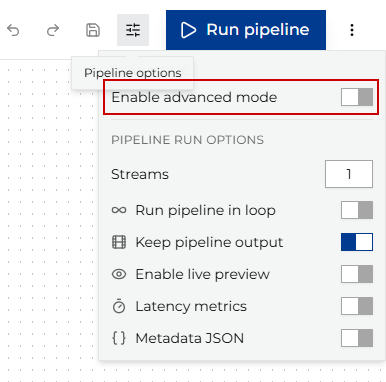Click the undo arrow icon

pos(13,30)
